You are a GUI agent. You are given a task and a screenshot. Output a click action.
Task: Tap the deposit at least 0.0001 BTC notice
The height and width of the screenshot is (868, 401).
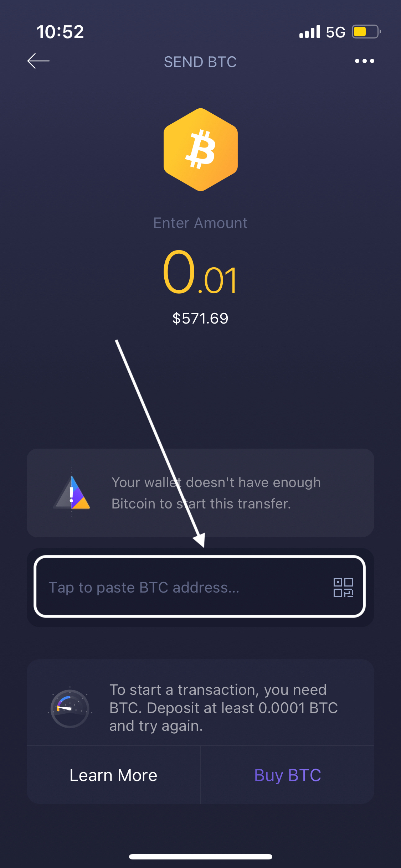(223, 708)
